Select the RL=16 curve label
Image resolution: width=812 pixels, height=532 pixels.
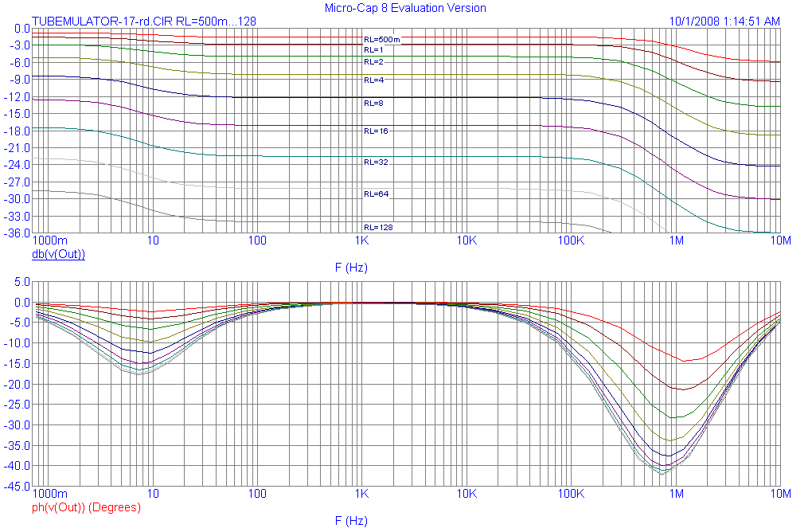point(376,131)
